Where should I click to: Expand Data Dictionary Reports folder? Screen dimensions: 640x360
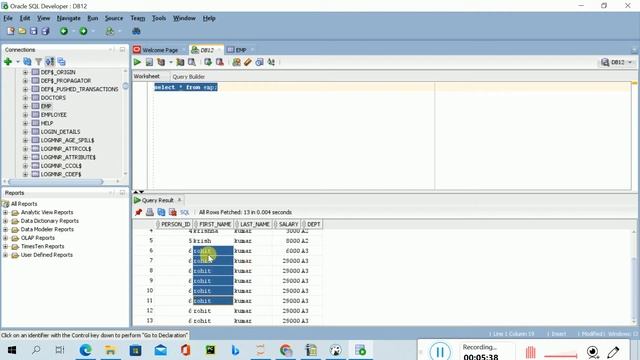[x=5, y=221]
